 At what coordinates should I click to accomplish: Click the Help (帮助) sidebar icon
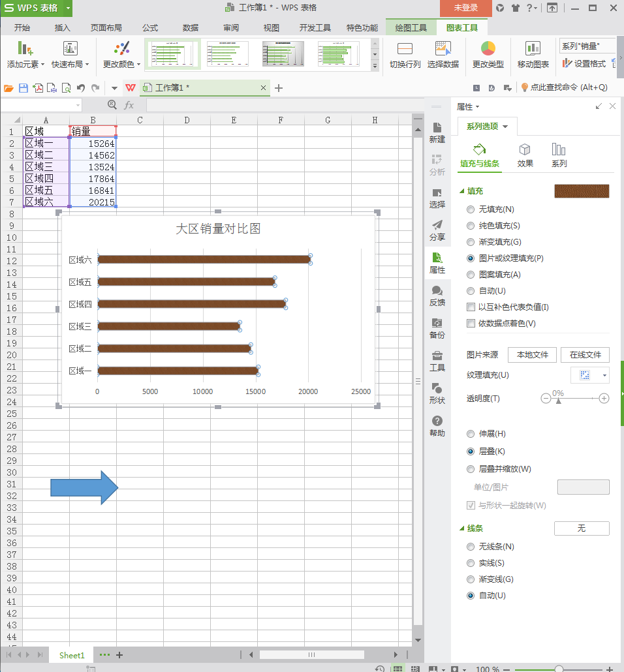click(437, 427)
